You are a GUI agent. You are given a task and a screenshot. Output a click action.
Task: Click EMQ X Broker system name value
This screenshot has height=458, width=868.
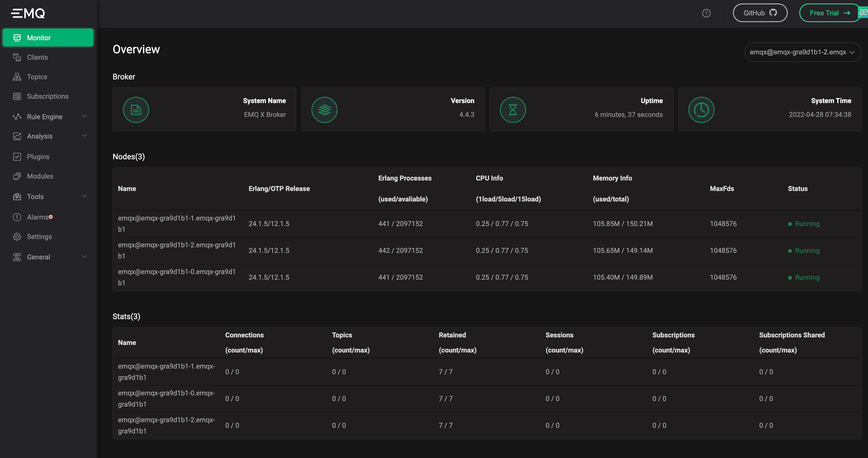(x=265, y=114)
